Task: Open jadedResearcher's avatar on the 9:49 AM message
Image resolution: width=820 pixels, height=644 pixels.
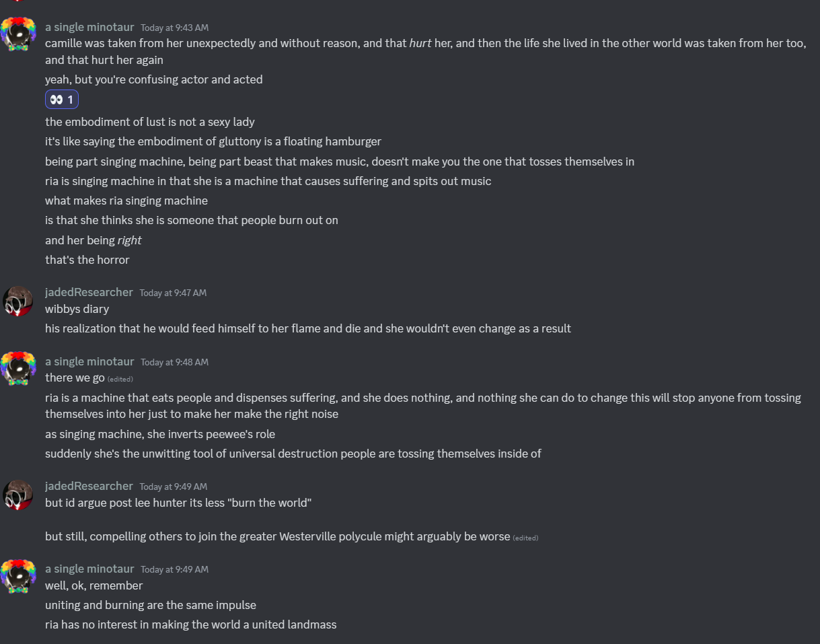Action: (x=18, y=494)
